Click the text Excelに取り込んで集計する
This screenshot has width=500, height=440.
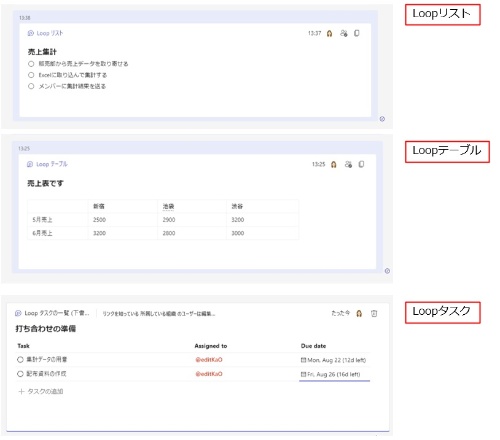73,75
